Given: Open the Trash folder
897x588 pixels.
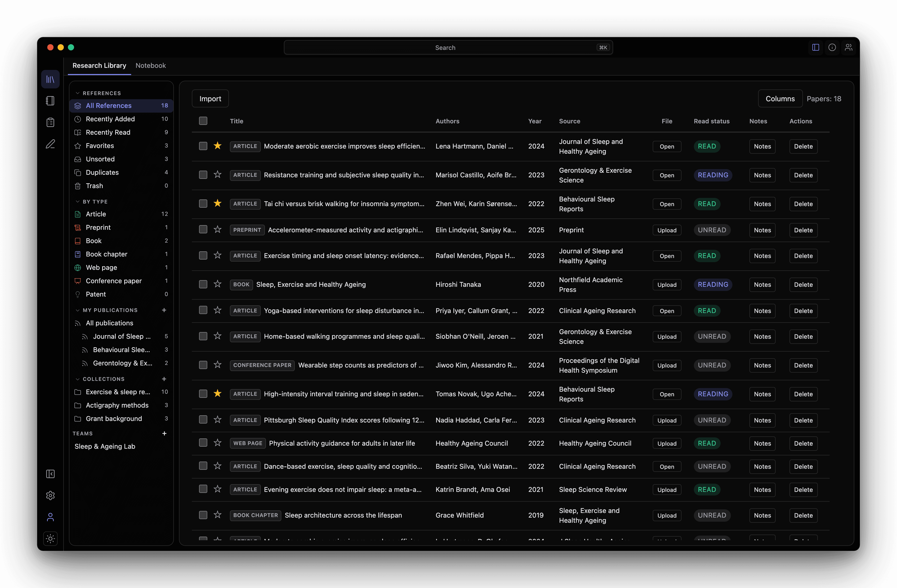Looking at the screenshot, I should pos(121,186).
